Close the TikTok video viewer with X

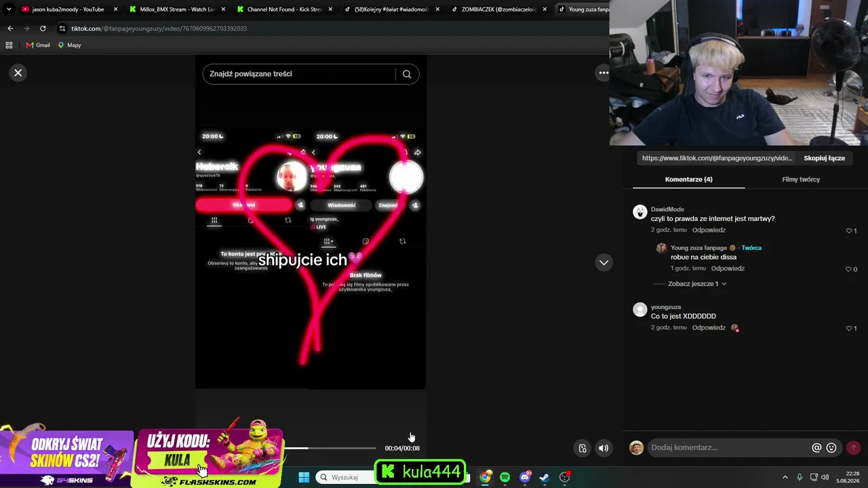pos(18,73)
